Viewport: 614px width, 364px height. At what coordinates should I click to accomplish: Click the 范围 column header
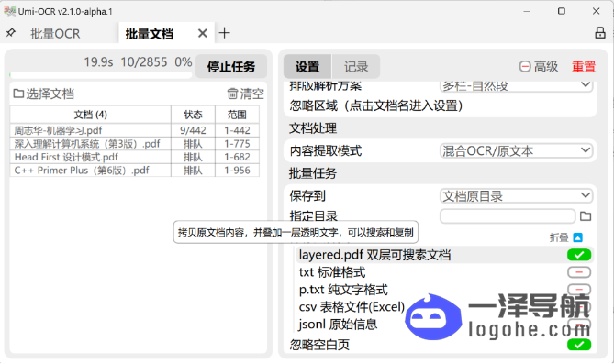(x=237, y=115)
